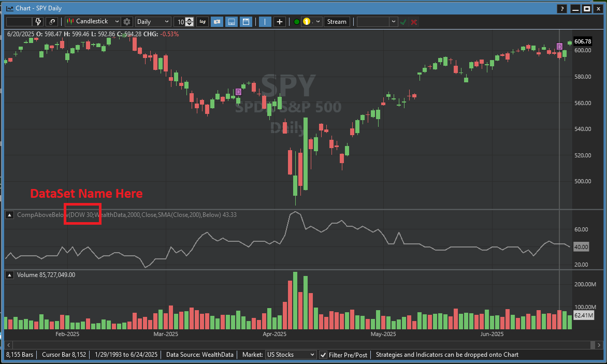Toggle the status bar toolbar button

246,22
